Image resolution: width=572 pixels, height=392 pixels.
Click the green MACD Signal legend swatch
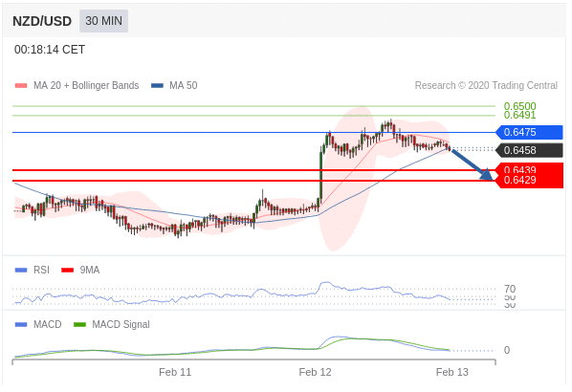pyautogui.click(x=79, y=324)
